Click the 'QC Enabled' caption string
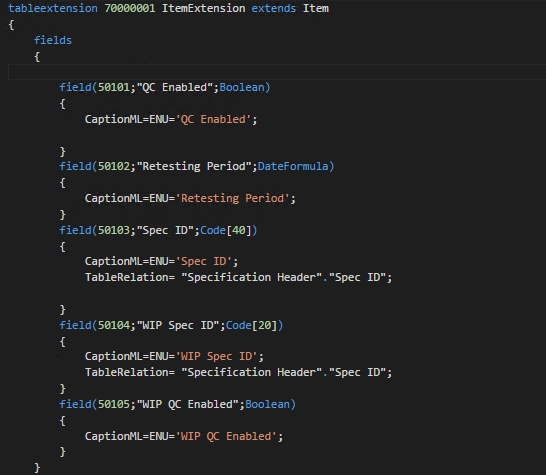546x475 pixels. point(213,119)
